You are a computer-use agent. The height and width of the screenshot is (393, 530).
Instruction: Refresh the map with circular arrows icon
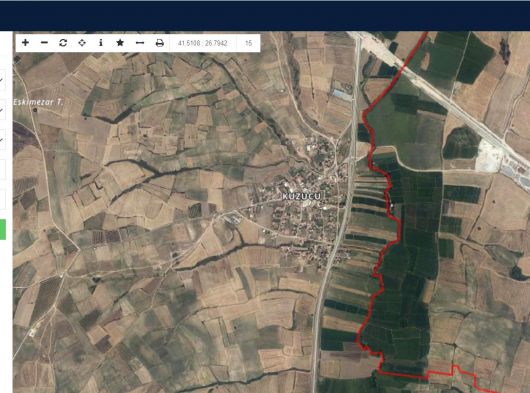click(x=63, y=43)
